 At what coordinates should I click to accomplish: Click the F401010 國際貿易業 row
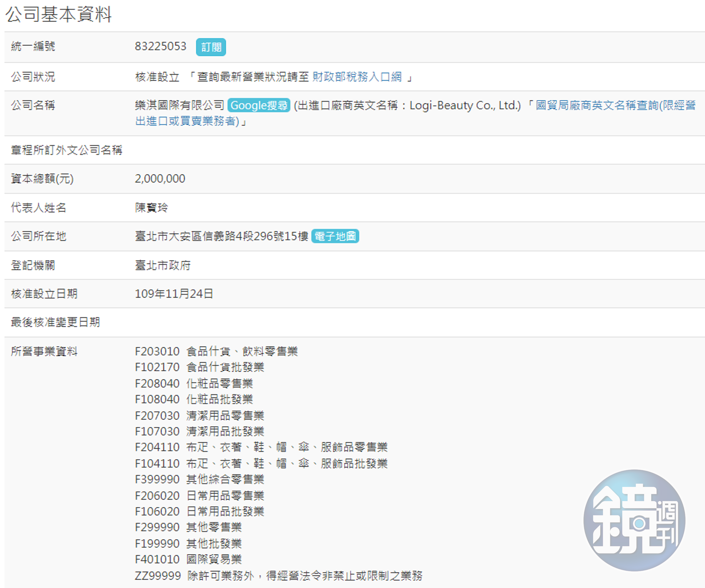188,560
